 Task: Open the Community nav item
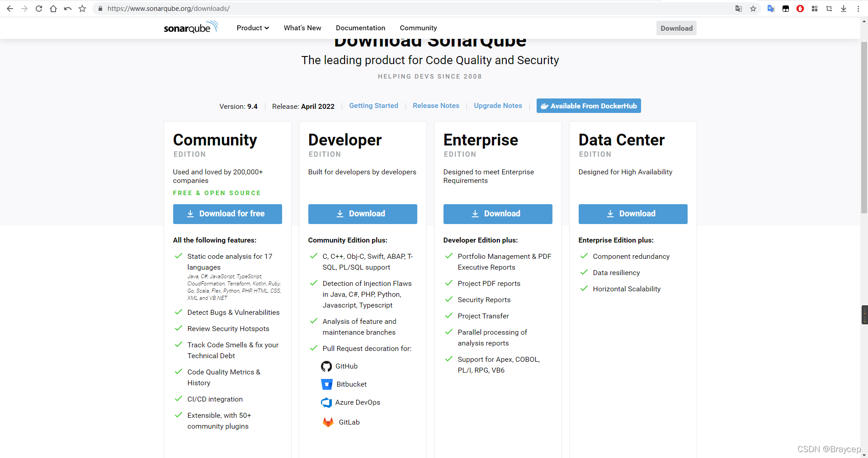pos(418,28)
